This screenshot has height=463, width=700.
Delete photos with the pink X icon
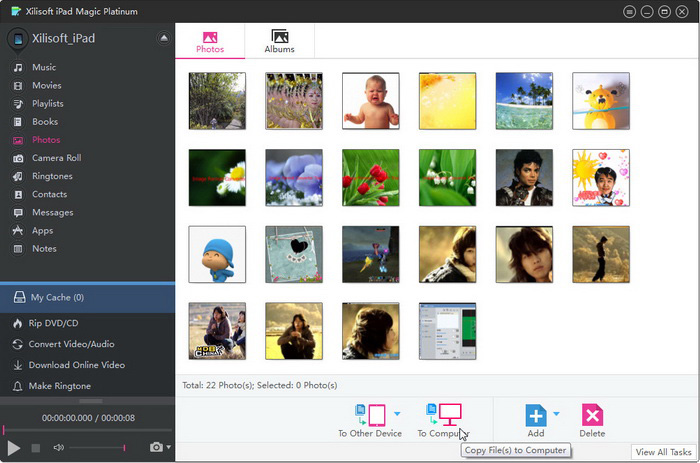point(592,415)
